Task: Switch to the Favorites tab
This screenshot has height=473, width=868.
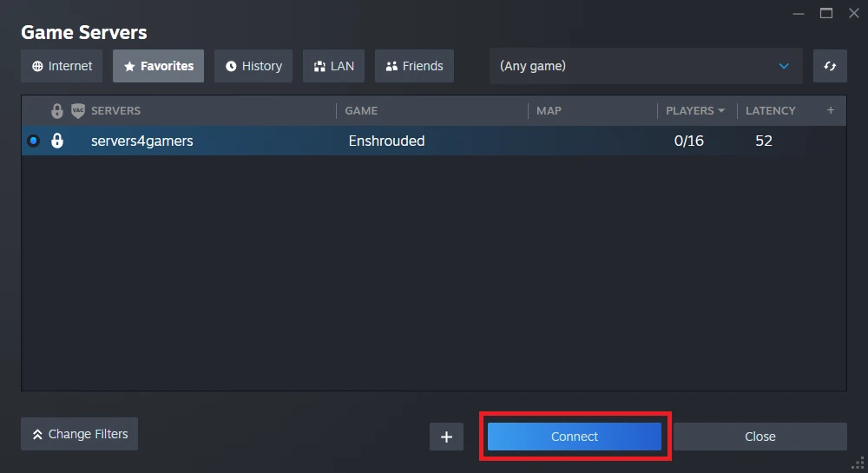Action: tap(158, 66)
